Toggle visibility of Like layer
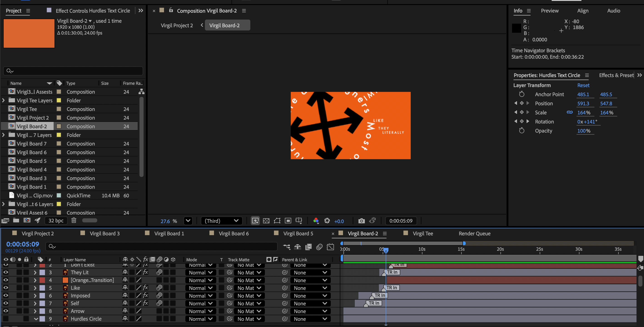This screenshot has height=327, width=644. click(x=6, y=288)
